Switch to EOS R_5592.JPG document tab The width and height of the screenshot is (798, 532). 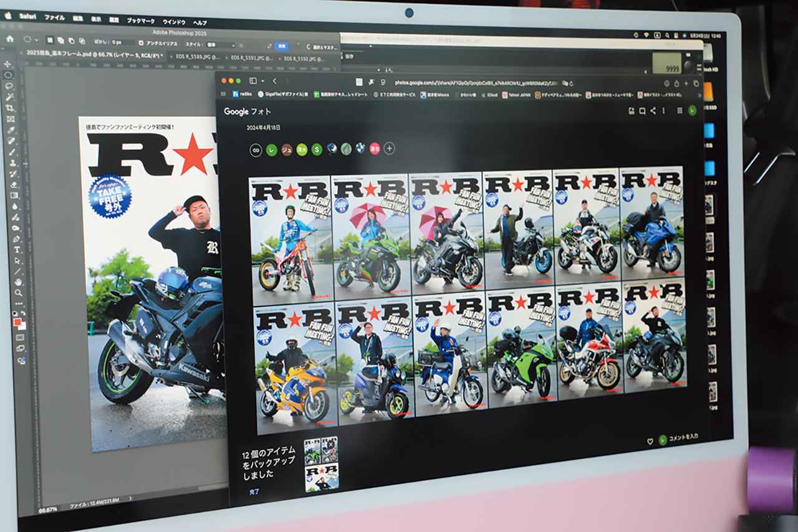click(304, 59)
